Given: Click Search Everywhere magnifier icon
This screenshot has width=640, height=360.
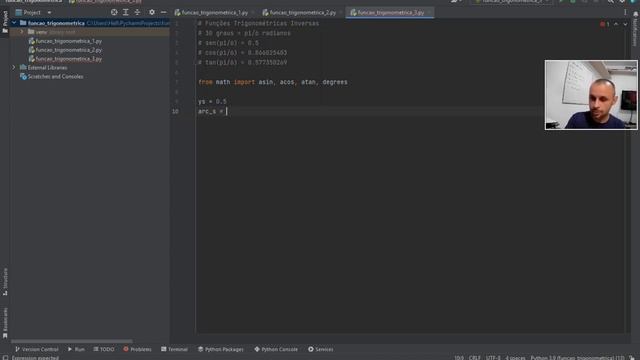Looking at the screenshot, I should (x=611, y=2).
